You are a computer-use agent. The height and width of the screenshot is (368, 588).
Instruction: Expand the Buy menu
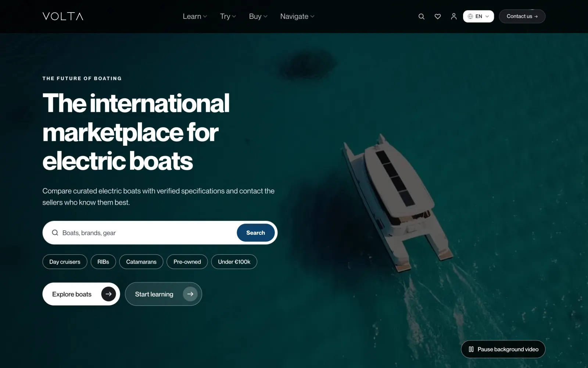click(x=258, y=17)
